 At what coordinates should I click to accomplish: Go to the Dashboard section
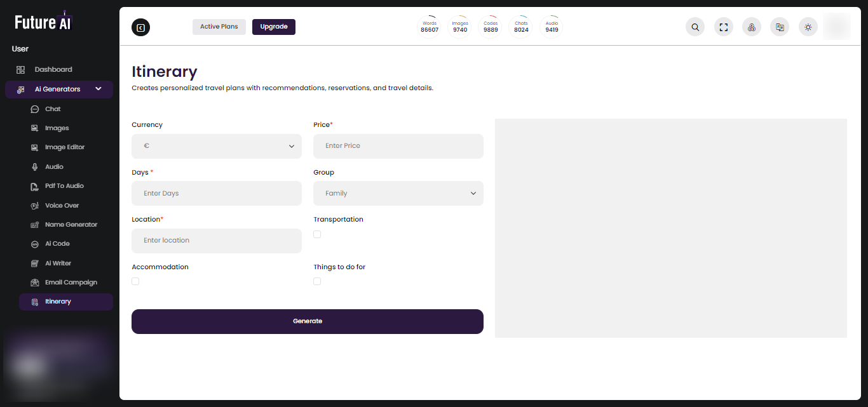click(x=53, y=69)
